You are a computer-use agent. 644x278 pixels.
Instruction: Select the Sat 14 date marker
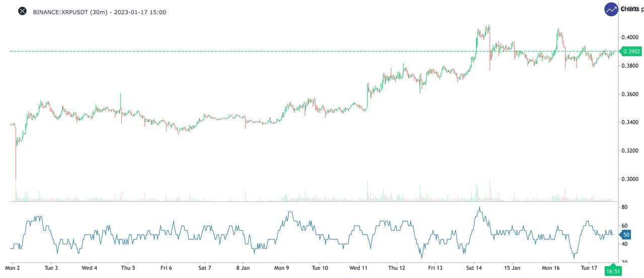473,268
